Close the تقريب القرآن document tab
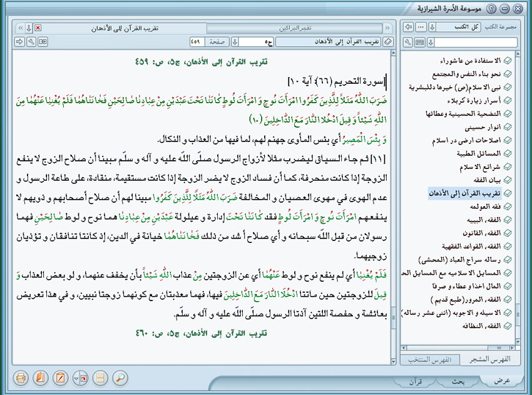This screenshot has width=532, height=395. point(38,28)
